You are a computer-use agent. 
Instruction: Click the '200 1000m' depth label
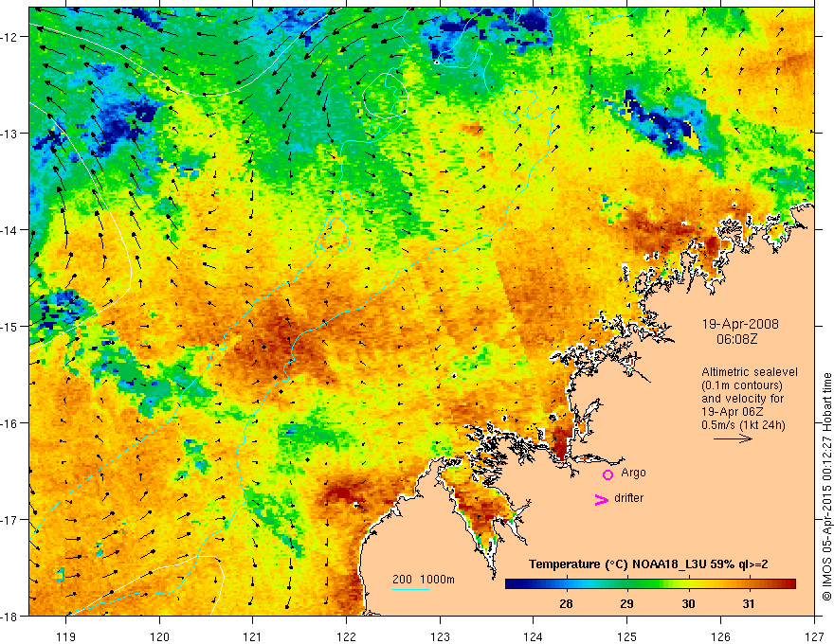click(424, 580)
